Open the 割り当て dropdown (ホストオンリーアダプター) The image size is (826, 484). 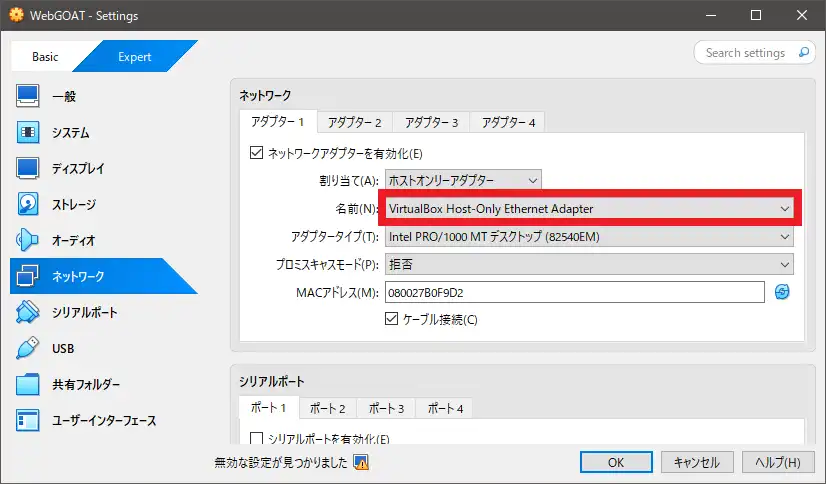(463, 180)
